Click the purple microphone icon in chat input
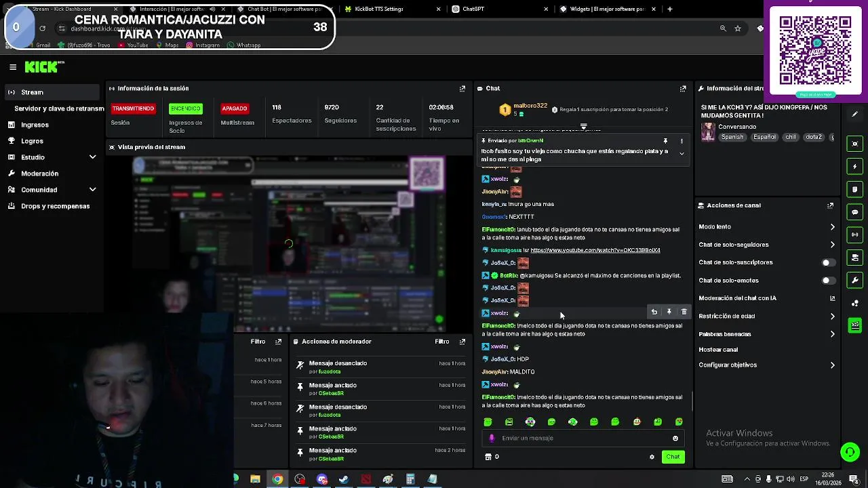Screen dimensions: 868x488 pyautogui.click(x=492, y=438)
